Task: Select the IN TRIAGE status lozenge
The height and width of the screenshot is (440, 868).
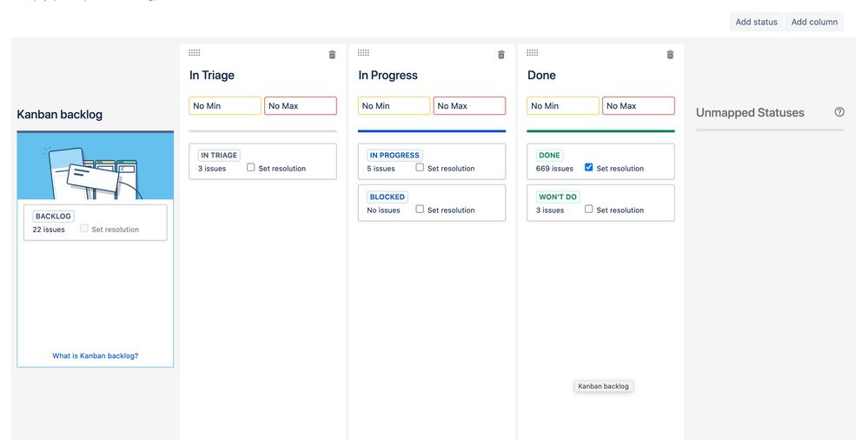Action: (219, 155)
